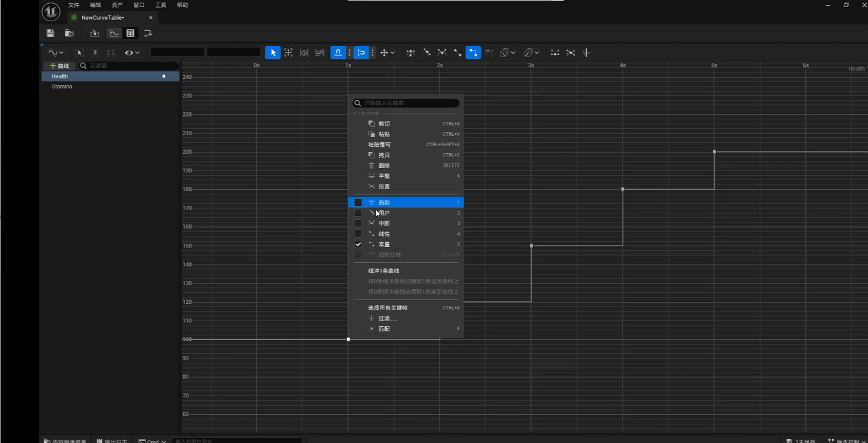Open time snapping options dots
Image resolution: width=868 pixels, height=443 pixels.
349,53
